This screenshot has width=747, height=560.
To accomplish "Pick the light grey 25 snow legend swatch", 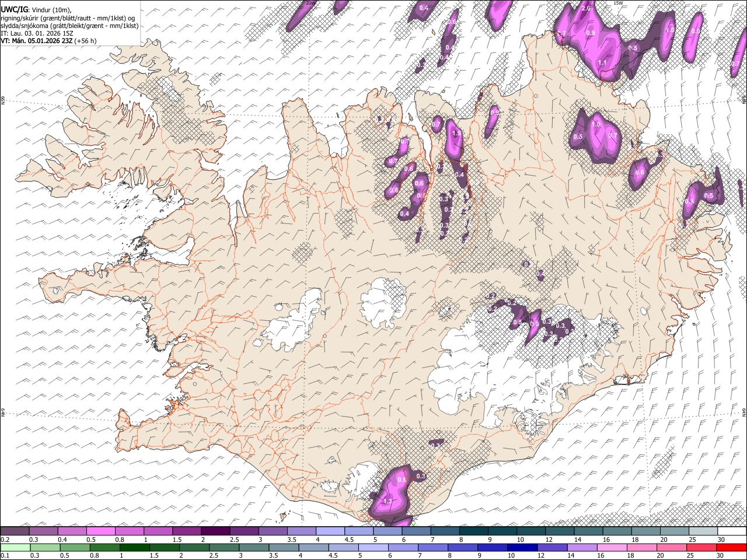I will point(703,531).
